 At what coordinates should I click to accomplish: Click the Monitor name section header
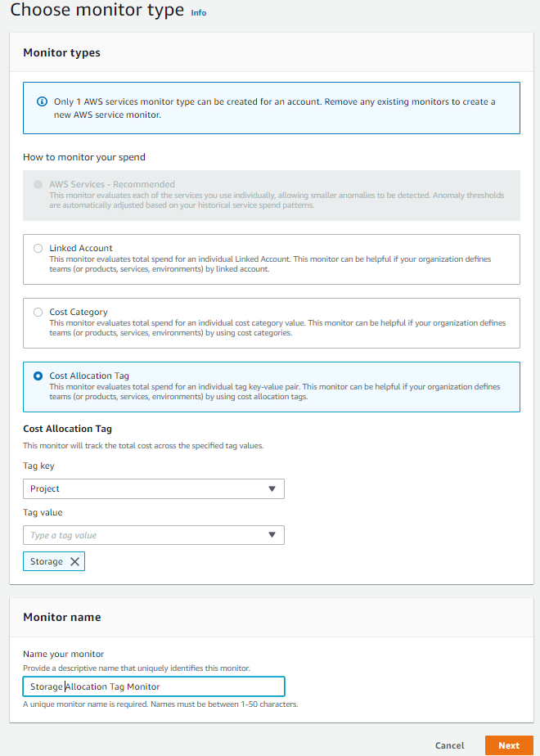tap(61, 617)
